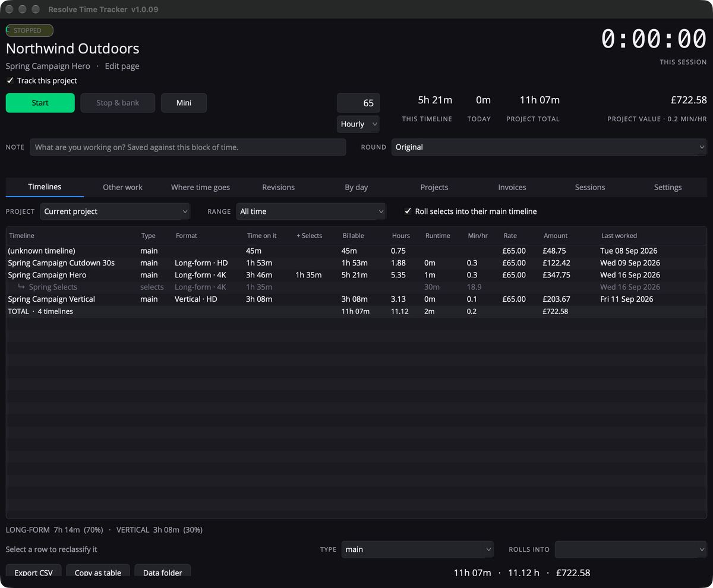Click the rate field showing 65
The width and height of the screenshot is (713, 588).
(358, 103)
